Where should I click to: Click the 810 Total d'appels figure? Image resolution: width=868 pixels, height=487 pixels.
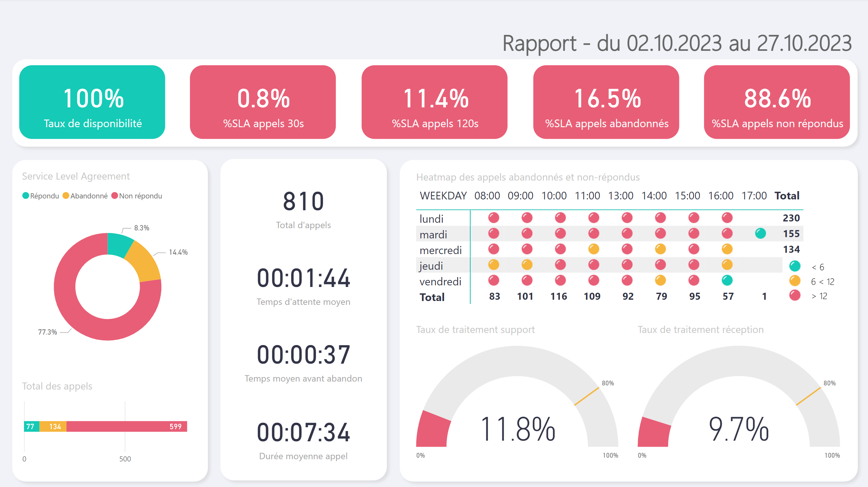click(303, 202)
